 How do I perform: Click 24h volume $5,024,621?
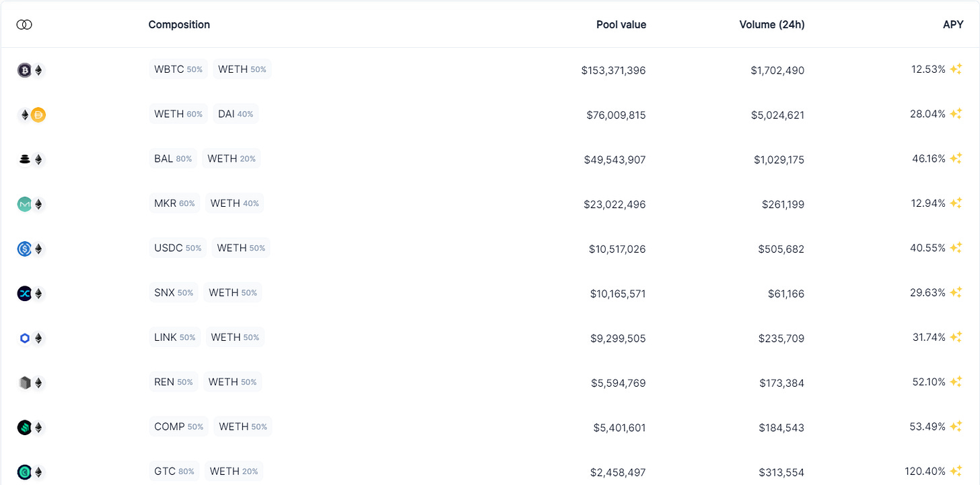[777, 115]
